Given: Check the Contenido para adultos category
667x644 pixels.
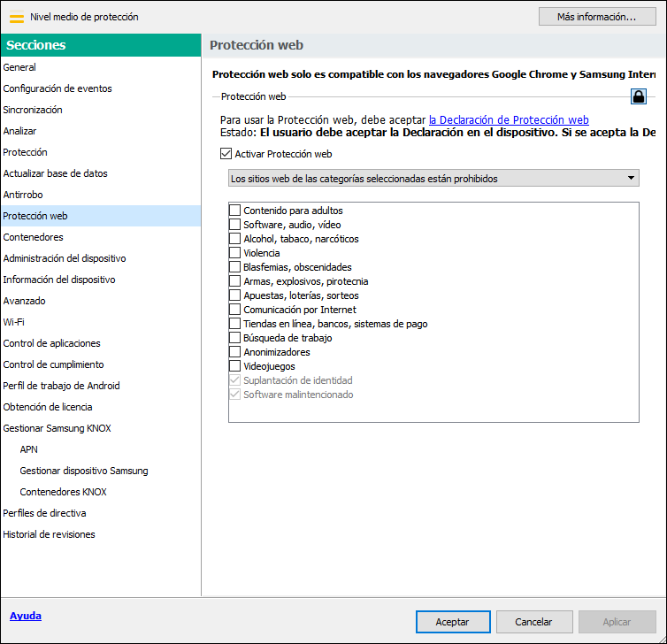Looking at the screenshot, I should 235,211.
